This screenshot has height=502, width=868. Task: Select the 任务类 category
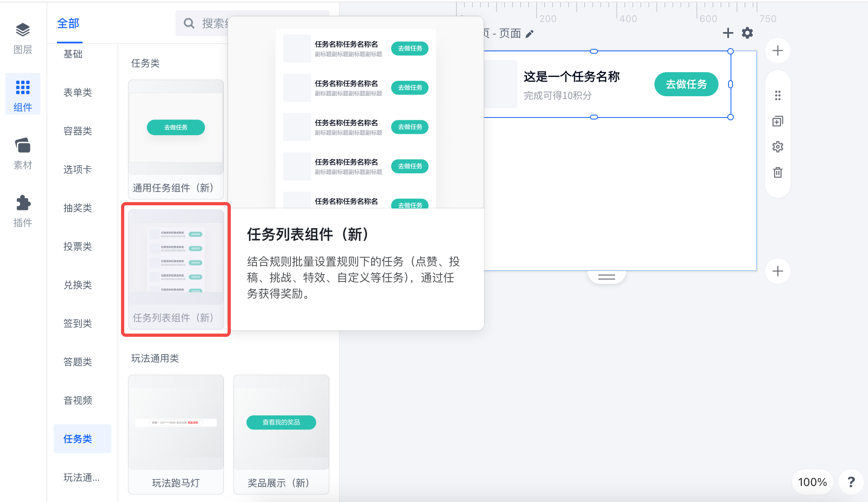(x=82, y=439)
